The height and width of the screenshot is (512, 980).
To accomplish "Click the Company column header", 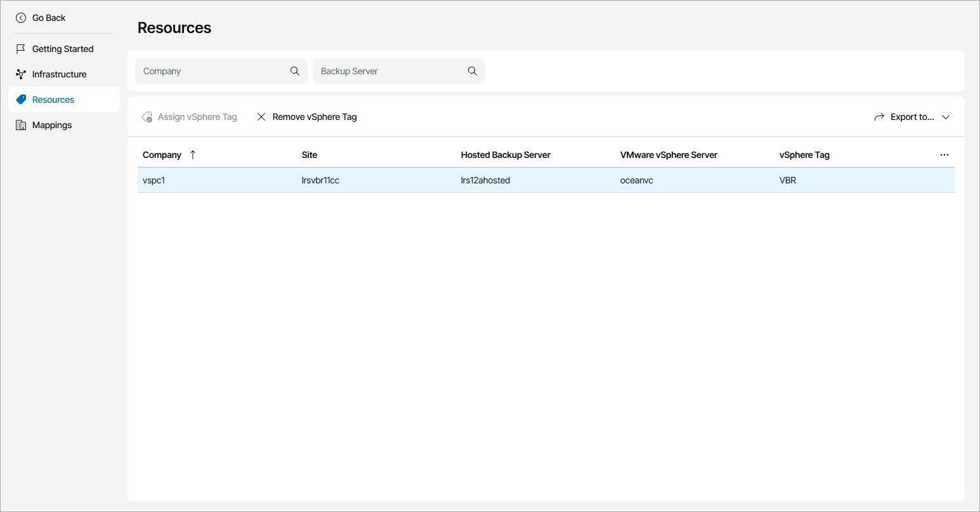I will pyautogui.click(x=162, y=155).
